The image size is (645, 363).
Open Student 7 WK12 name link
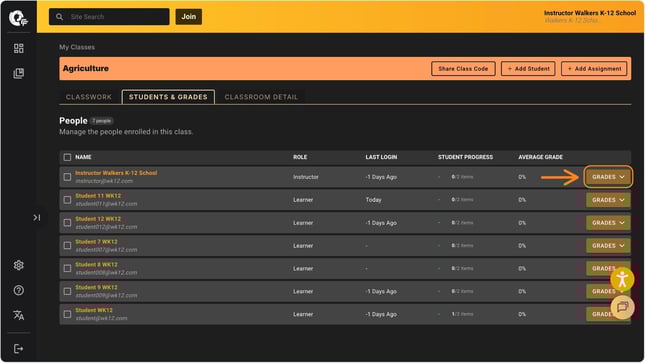pyautogui.click(x=96, y=242)
